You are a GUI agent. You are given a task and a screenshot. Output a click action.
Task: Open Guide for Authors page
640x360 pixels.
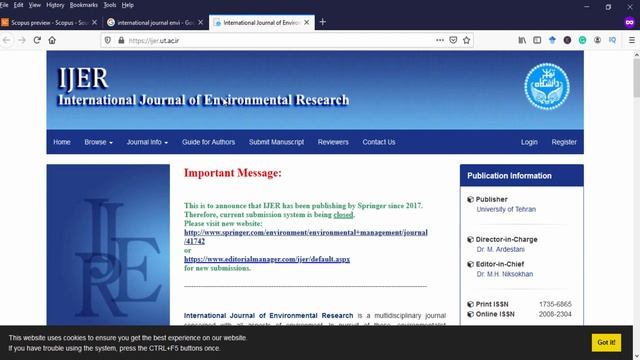point(209,142)
